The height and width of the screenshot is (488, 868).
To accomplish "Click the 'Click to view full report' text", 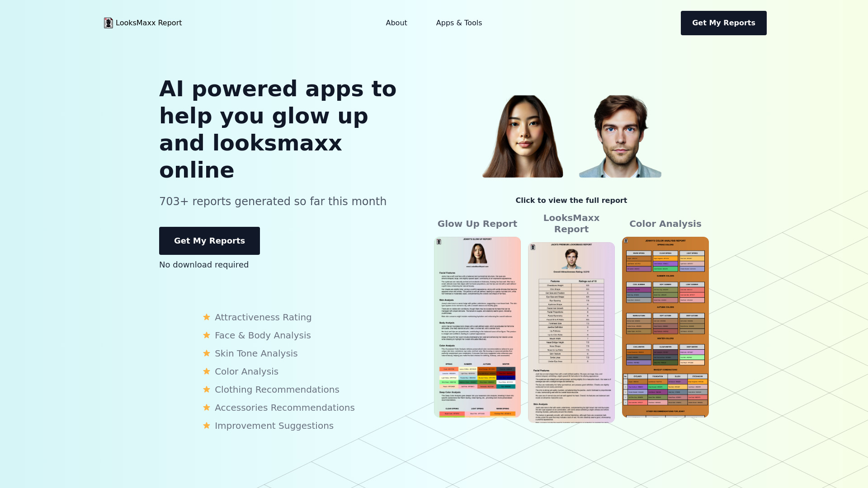I will [571, 200].
